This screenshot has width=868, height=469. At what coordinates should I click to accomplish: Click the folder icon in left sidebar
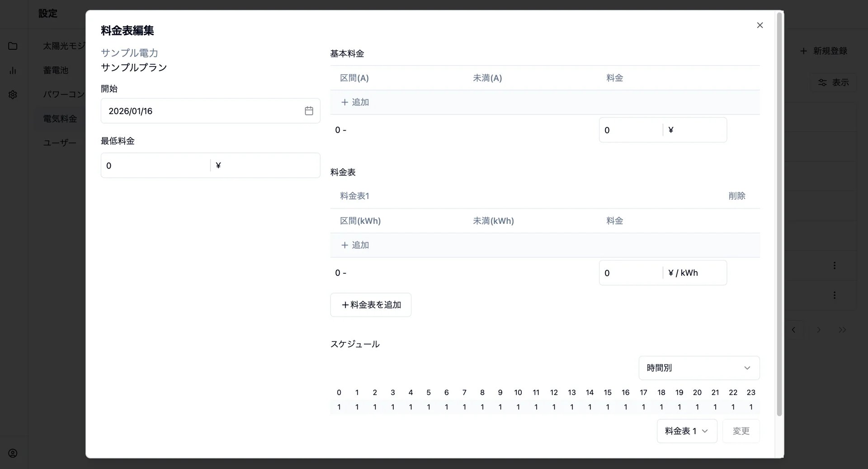coord(13,46)
